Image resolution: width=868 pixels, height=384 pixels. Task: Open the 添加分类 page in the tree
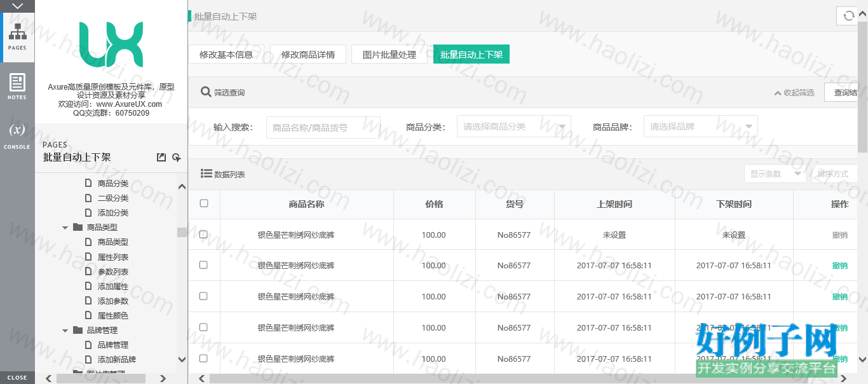(x=113, y=212)
